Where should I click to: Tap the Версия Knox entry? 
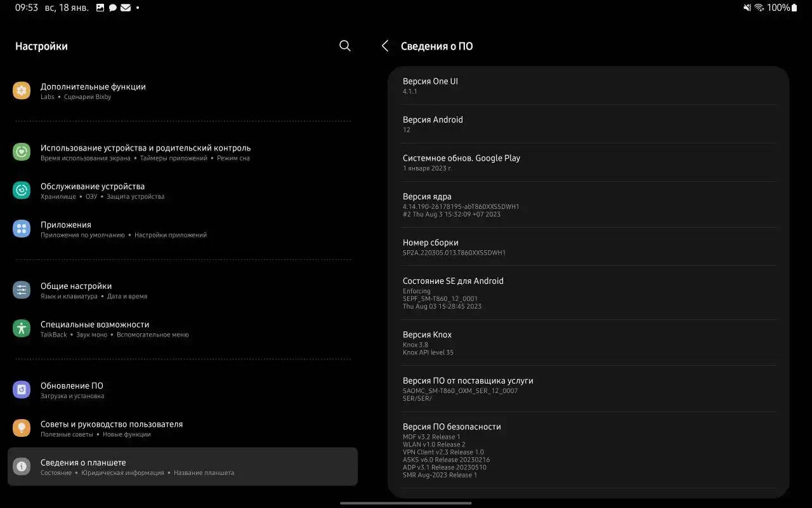tap(588, 343)
